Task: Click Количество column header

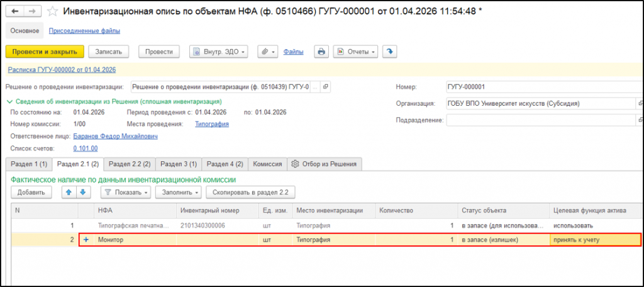Action: 416,210
